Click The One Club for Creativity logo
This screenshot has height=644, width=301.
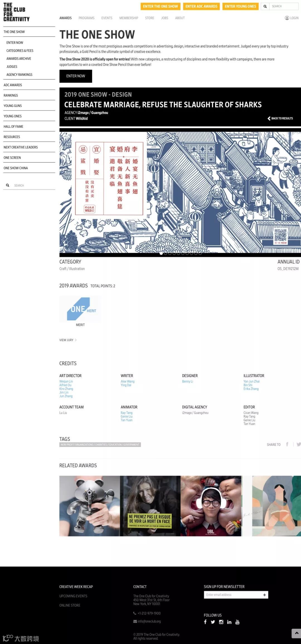(x=16, y=12)
